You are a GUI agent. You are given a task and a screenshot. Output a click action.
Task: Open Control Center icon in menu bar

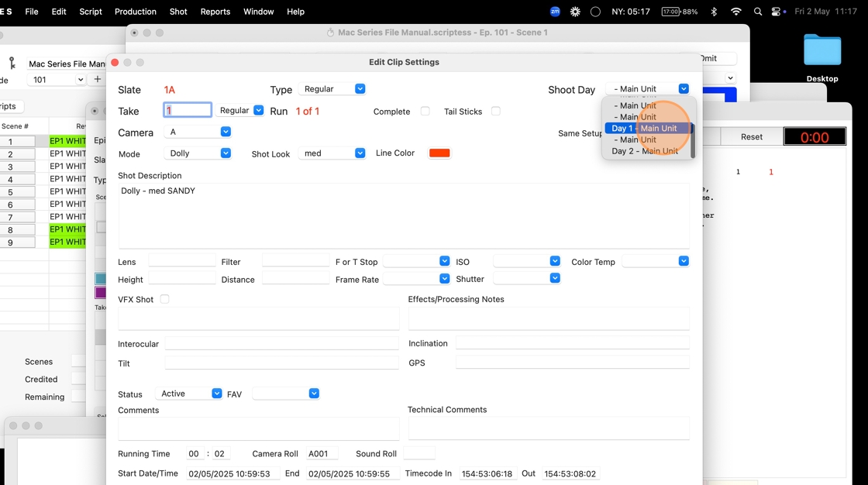coord(776,11)
